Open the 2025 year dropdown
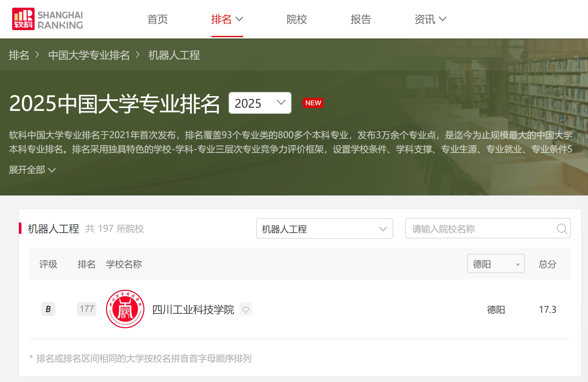 [260, 103]
